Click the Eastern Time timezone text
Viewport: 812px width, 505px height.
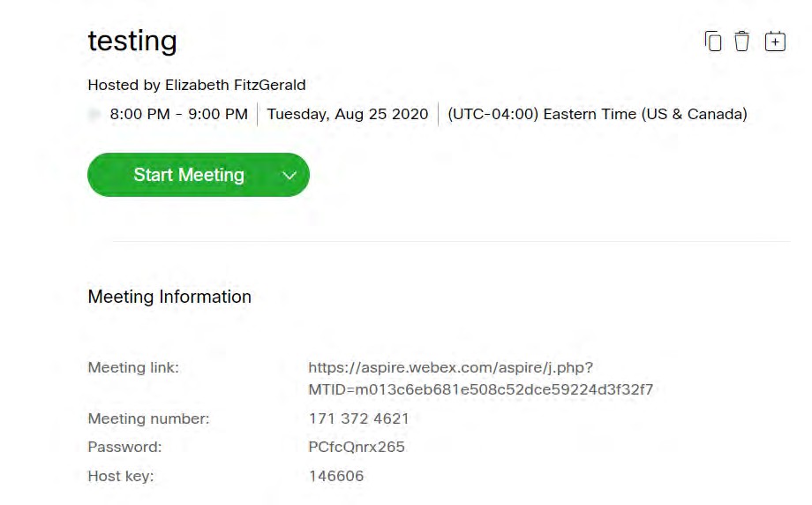click(598, 114)
